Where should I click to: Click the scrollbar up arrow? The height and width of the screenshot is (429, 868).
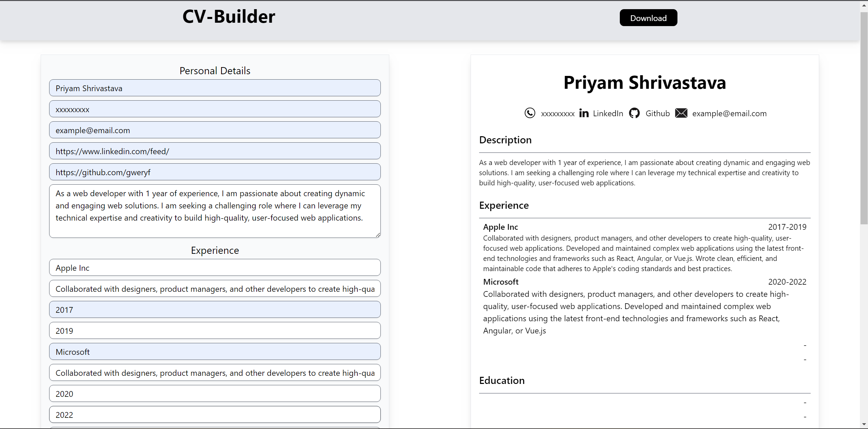tap(864, 6)
